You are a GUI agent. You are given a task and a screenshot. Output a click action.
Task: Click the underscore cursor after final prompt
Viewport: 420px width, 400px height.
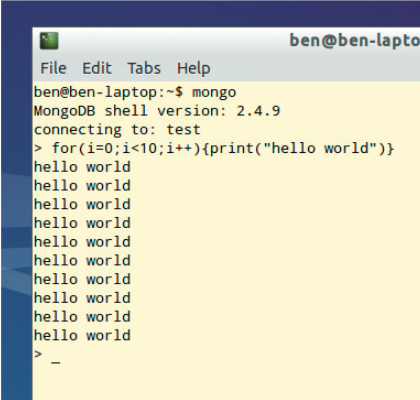[x=56, y=362]
